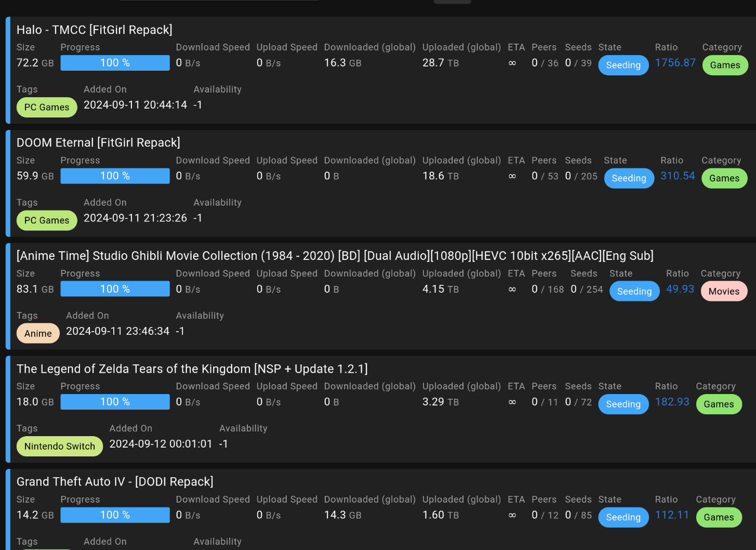Image resolution: width=756 pixels, height=550 pixels.
Task: Click the Games chip on Grand Theft Auto IV
Action: [719, 517]
